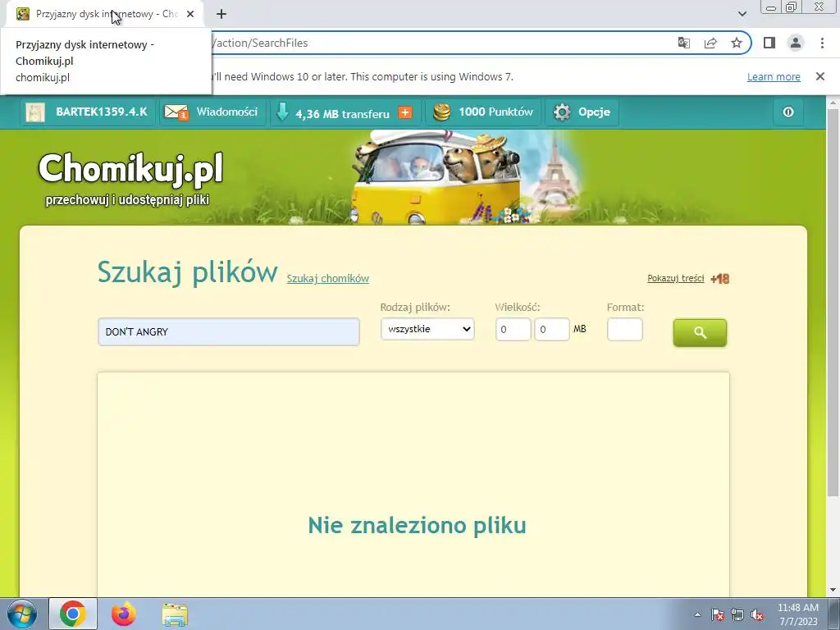
Task: Open the Windows Start button
Action: point(22,614)
